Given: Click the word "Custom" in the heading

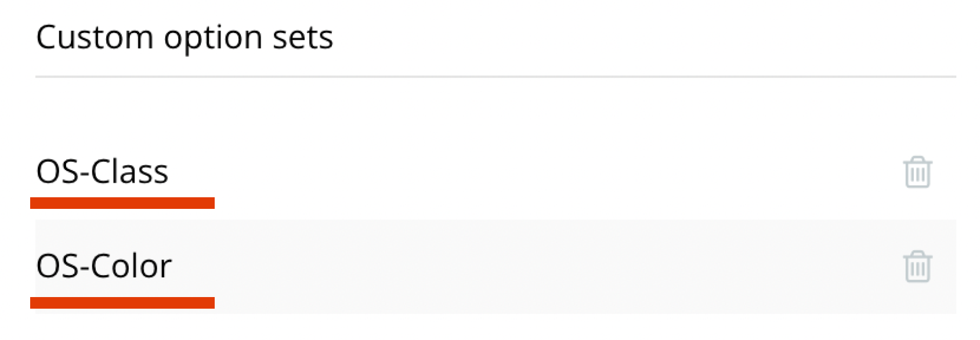Looking at the screenshot, I should pyautogui.click(x=94, y=38).
